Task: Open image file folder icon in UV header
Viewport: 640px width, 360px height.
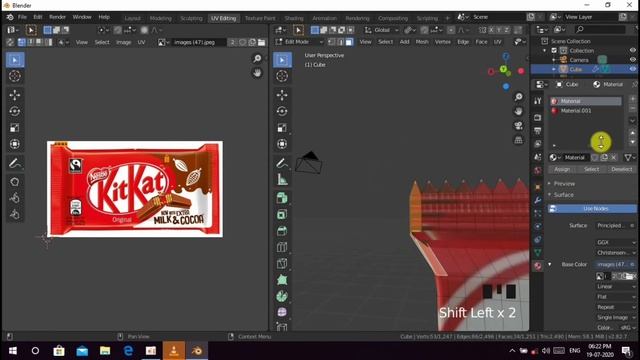Action: (x=262, y=42)
